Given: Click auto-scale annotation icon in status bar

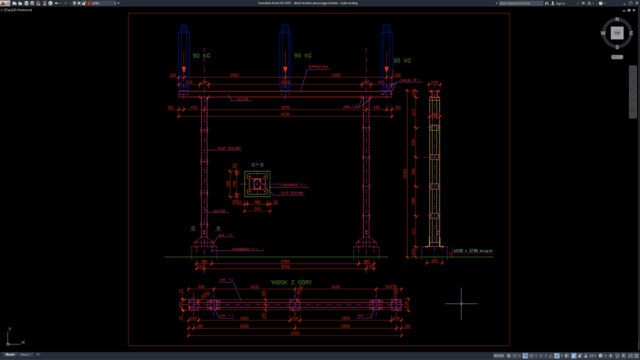Looking at the screenshot, I should [580, 356].
